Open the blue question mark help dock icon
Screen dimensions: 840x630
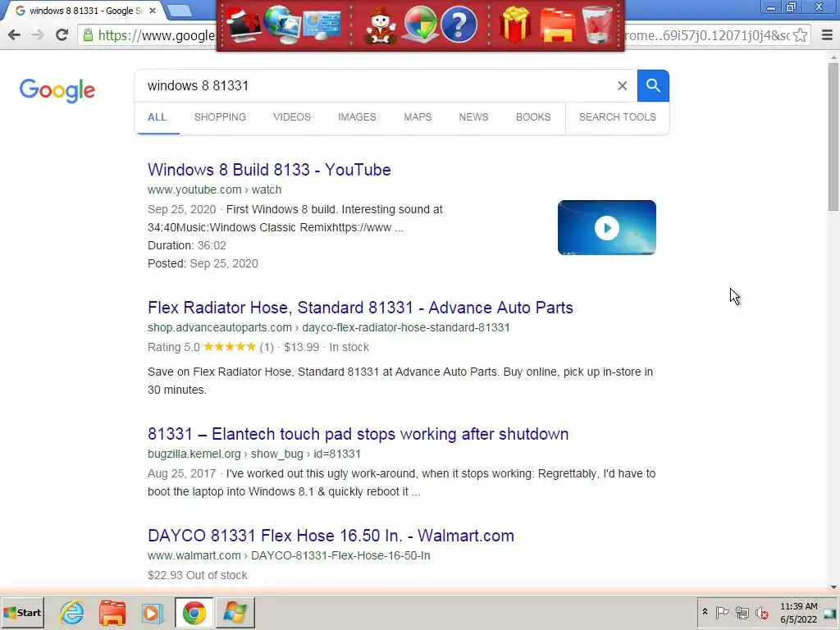pyautogui.click(x=459, y=25)
